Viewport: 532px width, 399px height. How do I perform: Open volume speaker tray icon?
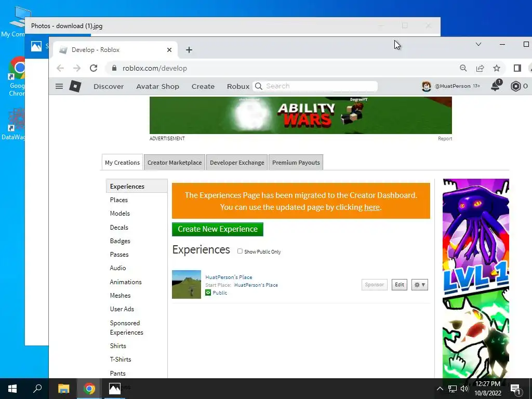[464, 389]
